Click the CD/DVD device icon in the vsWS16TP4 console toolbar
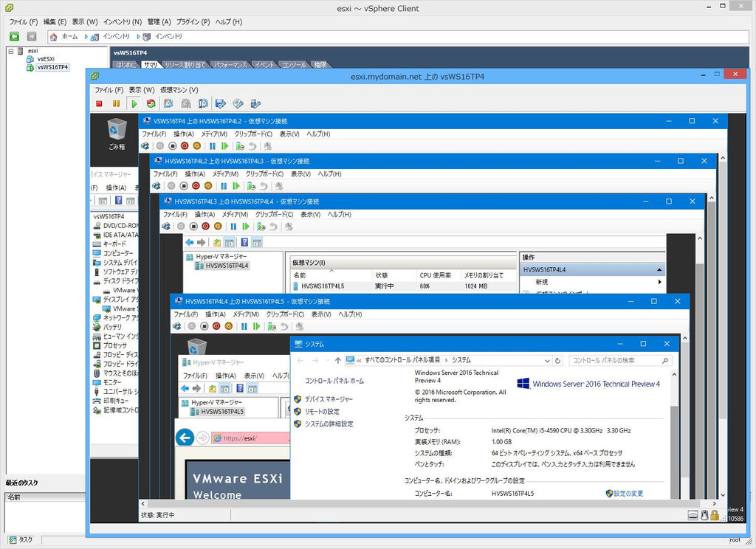Image resolution: width=756 pixels, height=549 pixels. click(238, 103)
